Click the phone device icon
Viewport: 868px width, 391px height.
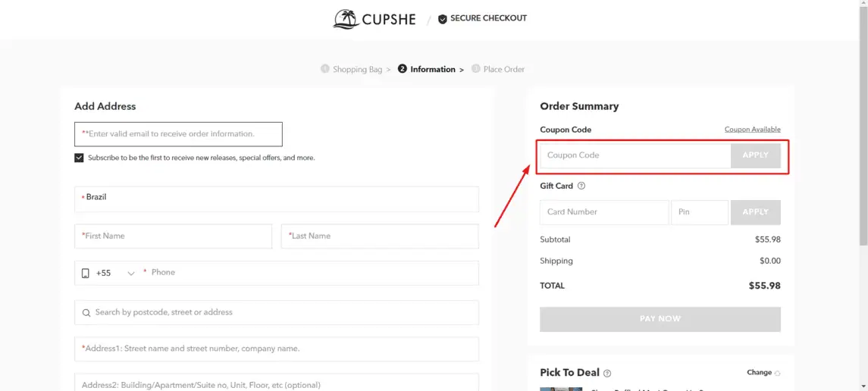pyautogui.click(x=85, y=274)
